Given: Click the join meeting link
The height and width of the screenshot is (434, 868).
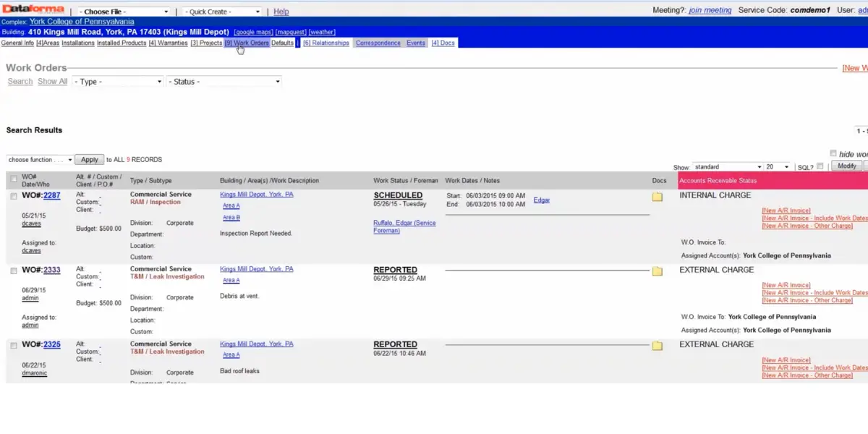Looking at the screenshot, I should click(710, 11).
